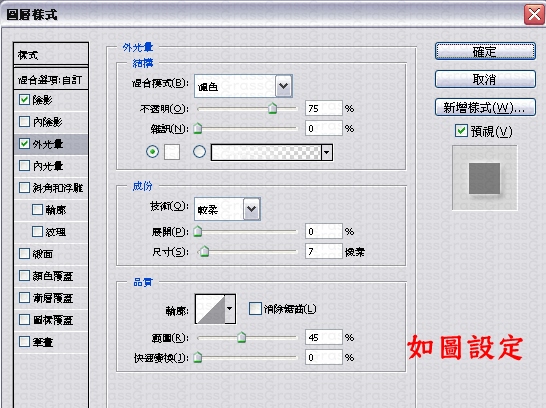This screenshot has height=408, width=546.
Task: Select the 外光暈 outer glow style item
Action: 51,144
